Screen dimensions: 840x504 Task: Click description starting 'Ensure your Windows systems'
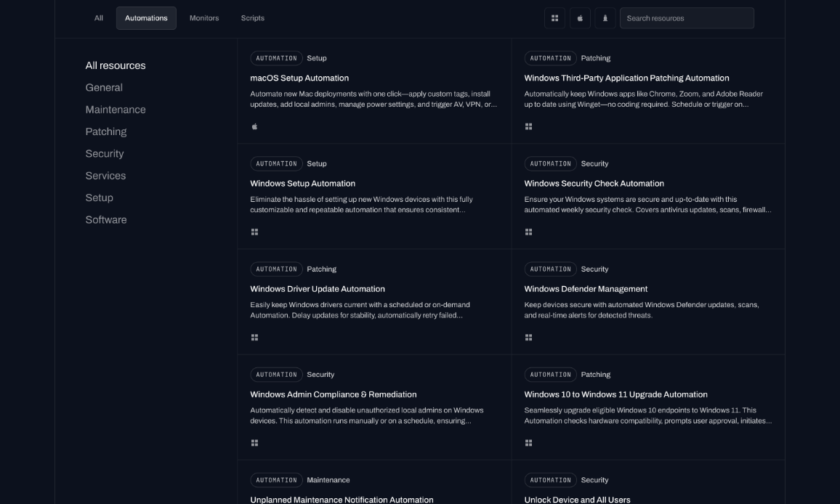647,205
